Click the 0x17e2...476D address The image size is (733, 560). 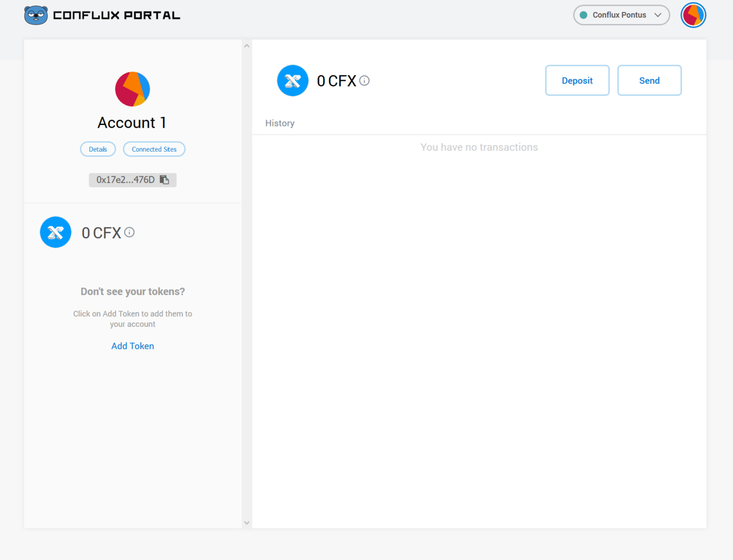pos(125,180)
